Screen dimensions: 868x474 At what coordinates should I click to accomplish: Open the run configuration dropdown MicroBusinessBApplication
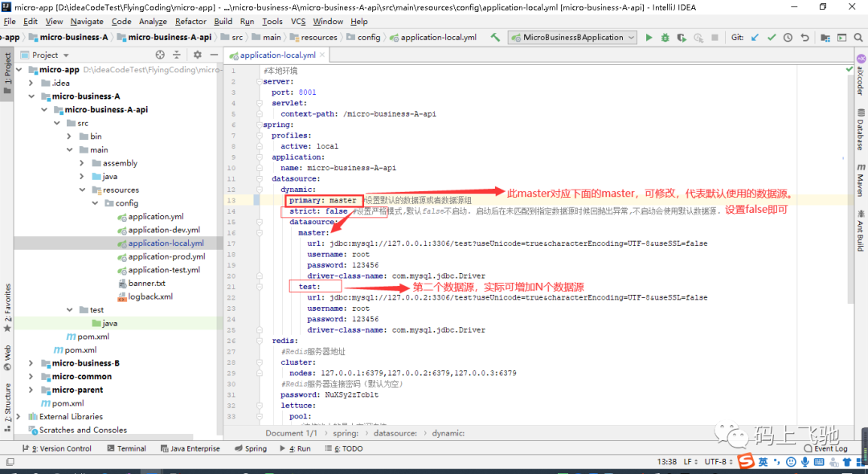[x=573, y=38]
